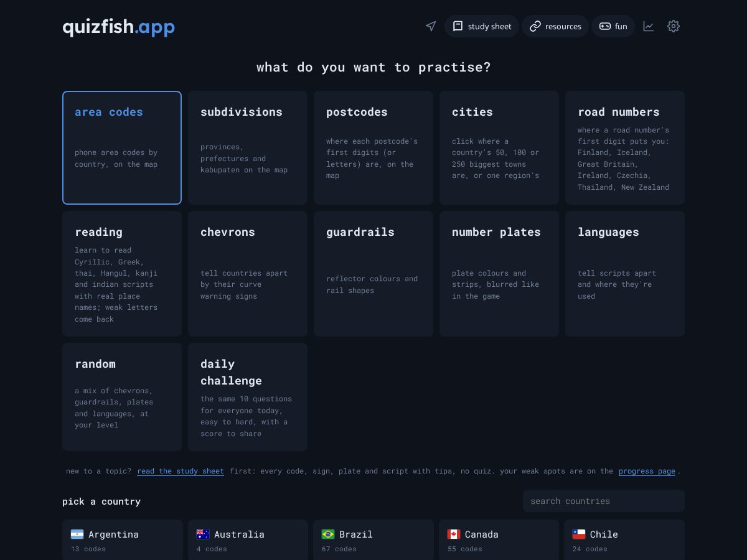Choose the random topic card
The height and width of the screenshot is (560, 747).
tap(122, 397)
